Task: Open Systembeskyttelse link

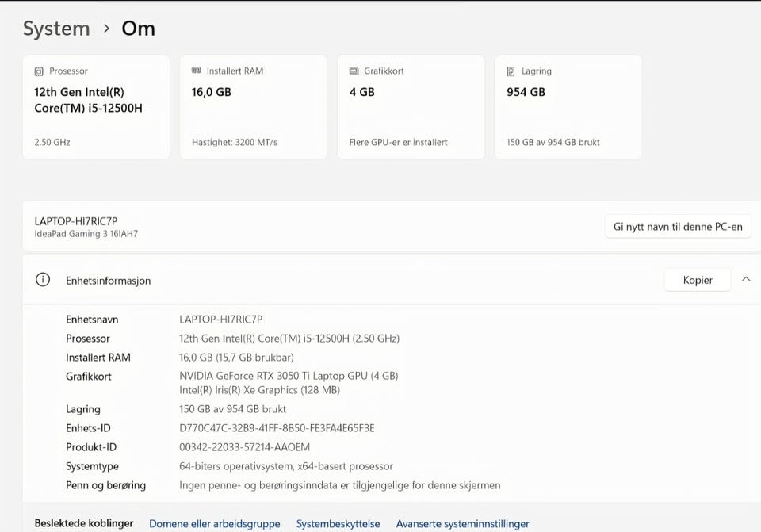Action: click(x=338, y=524)
